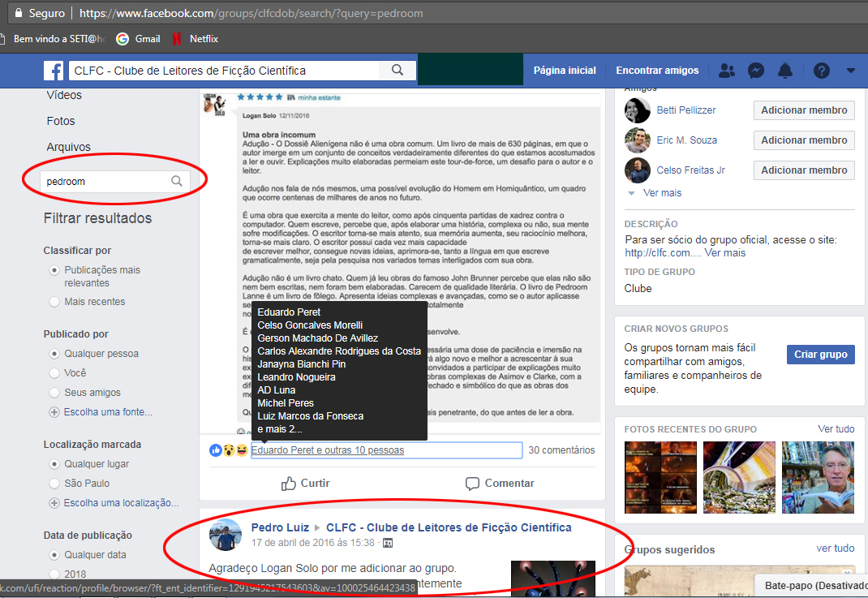
Task: Click the group privacy icon beside post date
Action: pyautogui.click(x=388, y=543)
